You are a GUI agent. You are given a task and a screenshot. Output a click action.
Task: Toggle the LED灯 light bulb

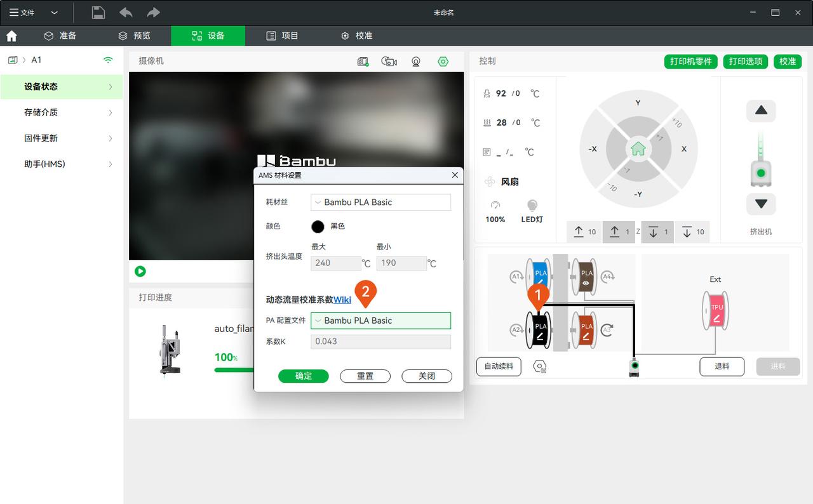click(x=532, y=205)
